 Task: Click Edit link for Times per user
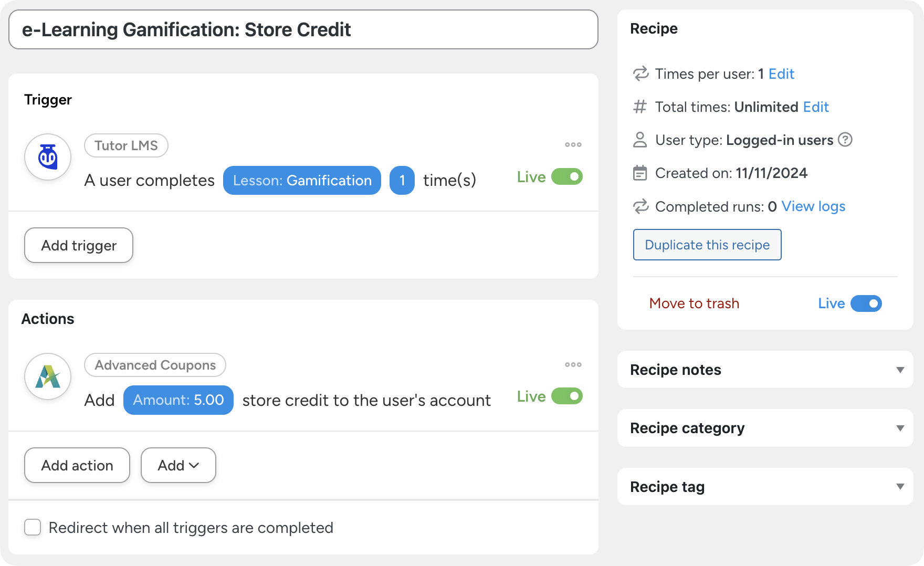781,74
